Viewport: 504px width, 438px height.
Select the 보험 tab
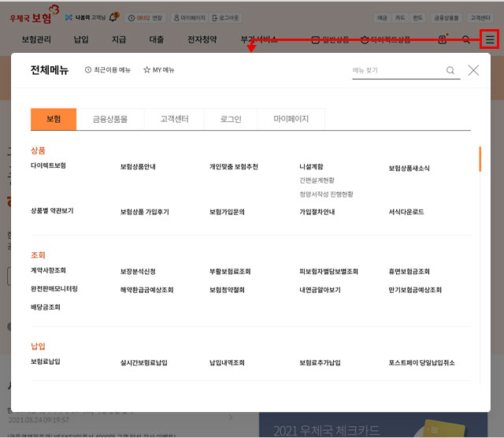[x=54, y=119]
